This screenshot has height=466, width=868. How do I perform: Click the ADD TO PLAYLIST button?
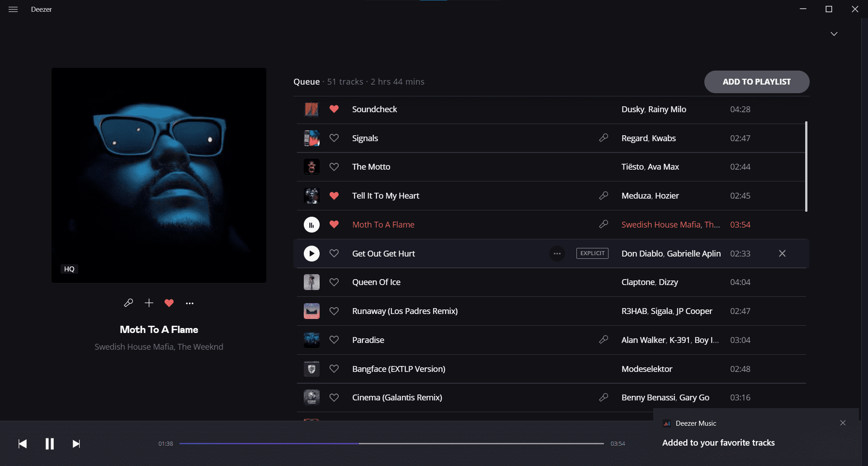pos(757,82)
